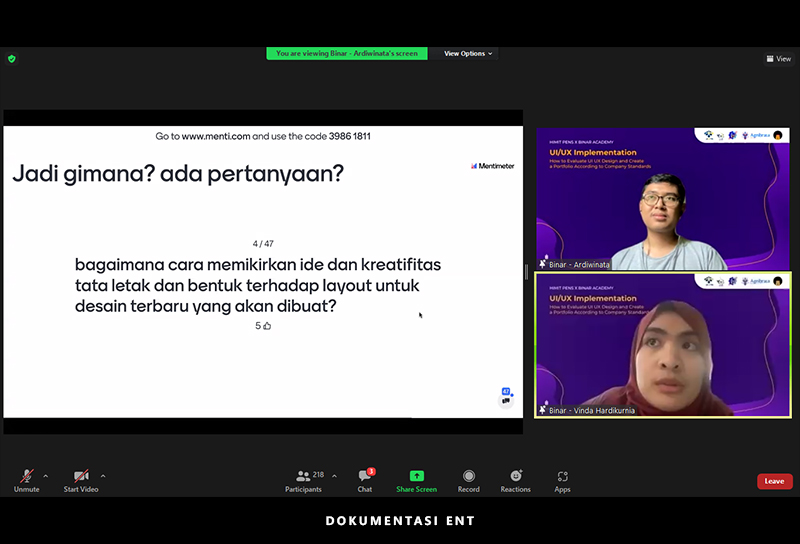
Task: Start recording the meeting
Action: 468,480
